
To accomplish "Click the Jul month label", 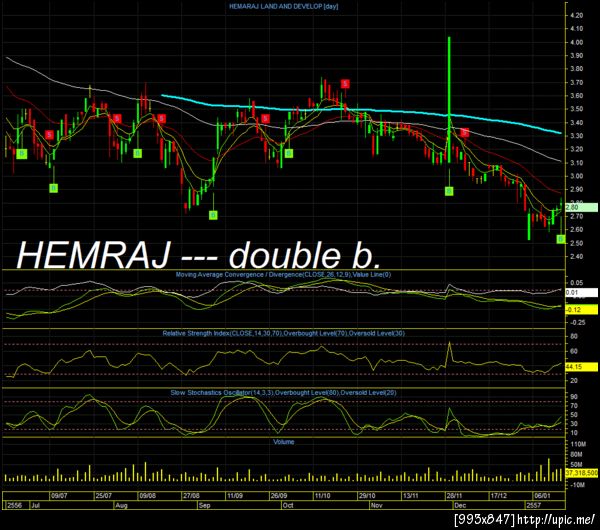I will coord(36,505).
